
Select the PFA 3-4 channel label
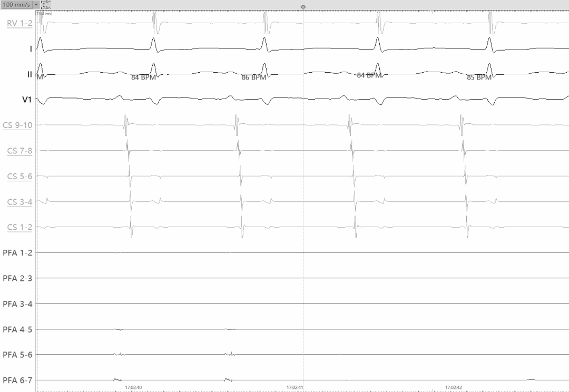click(x=17, y=304)
